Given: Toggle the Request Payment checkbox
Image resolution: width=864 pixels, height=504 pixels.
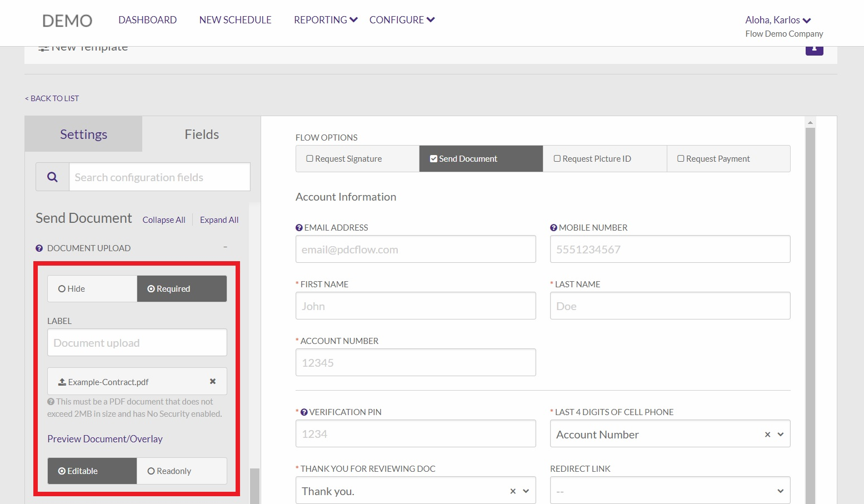Looking at the screenshot, I should (x=681, y=158).
